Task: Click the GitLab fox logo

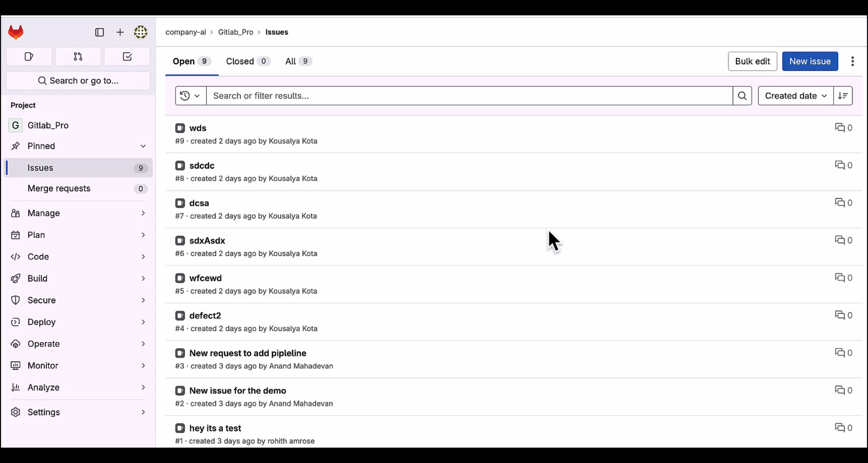Action: point(16,32)
